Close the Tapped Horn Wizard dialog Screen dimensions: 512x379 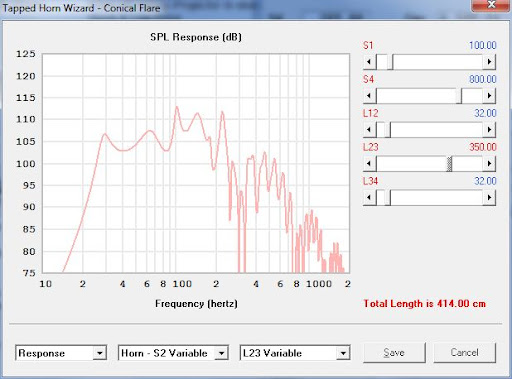(x=491, y=5)
